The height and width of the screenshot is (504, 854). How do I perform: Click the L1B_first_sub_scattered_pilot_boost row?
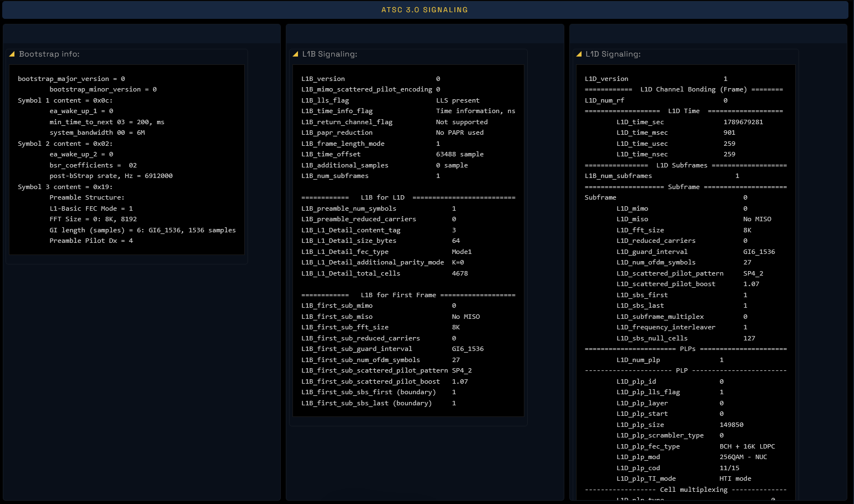pos(385,381)
